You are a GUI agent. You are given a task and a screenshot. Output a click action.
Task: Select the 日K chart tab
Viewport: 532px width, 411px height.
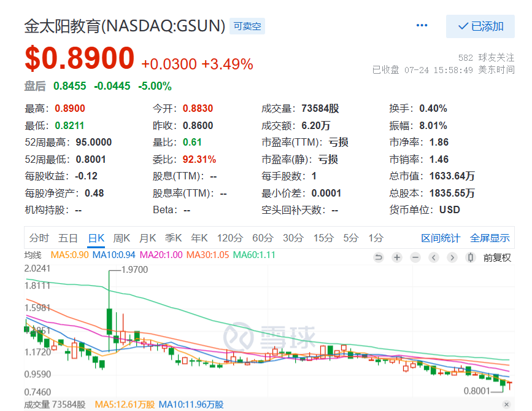[96, 238]
